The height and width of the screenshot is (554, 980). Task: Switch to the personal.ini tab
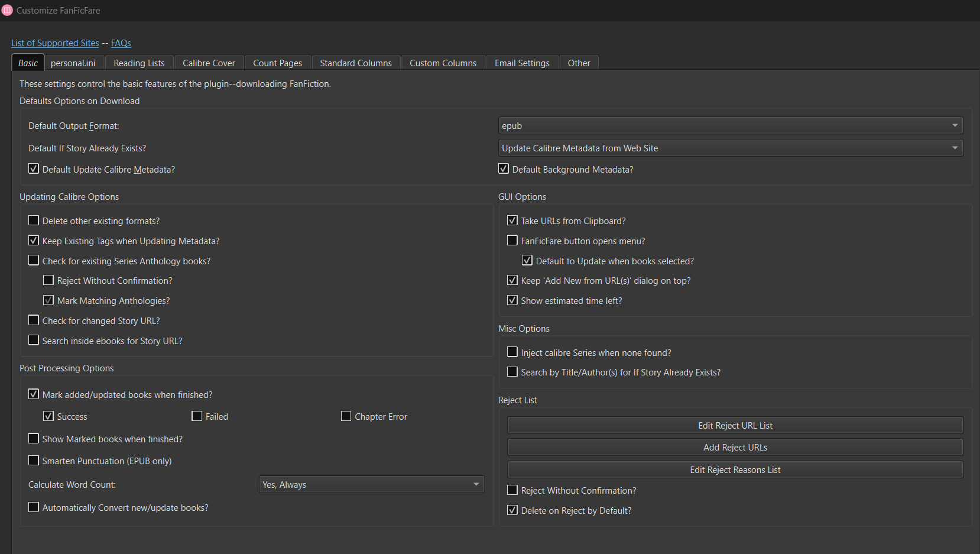pyautogui.click(x=73, y=63)
